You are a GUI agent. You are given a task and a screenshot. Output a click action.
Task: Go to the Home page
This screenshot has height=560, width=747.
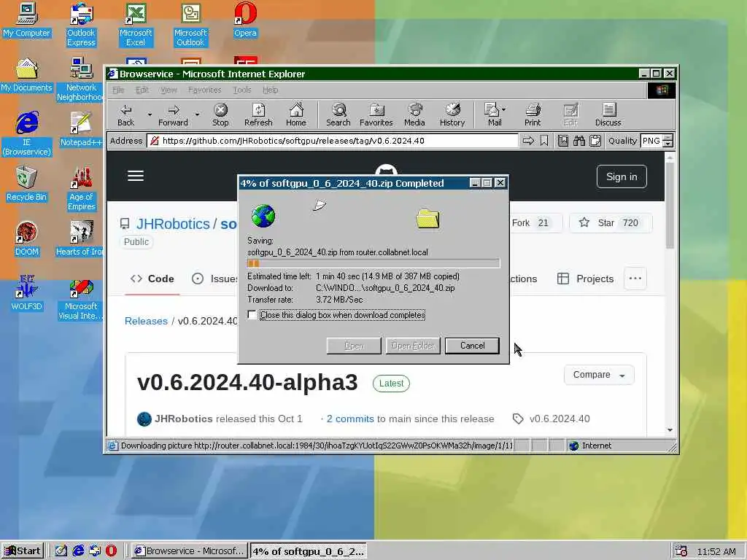296,115
